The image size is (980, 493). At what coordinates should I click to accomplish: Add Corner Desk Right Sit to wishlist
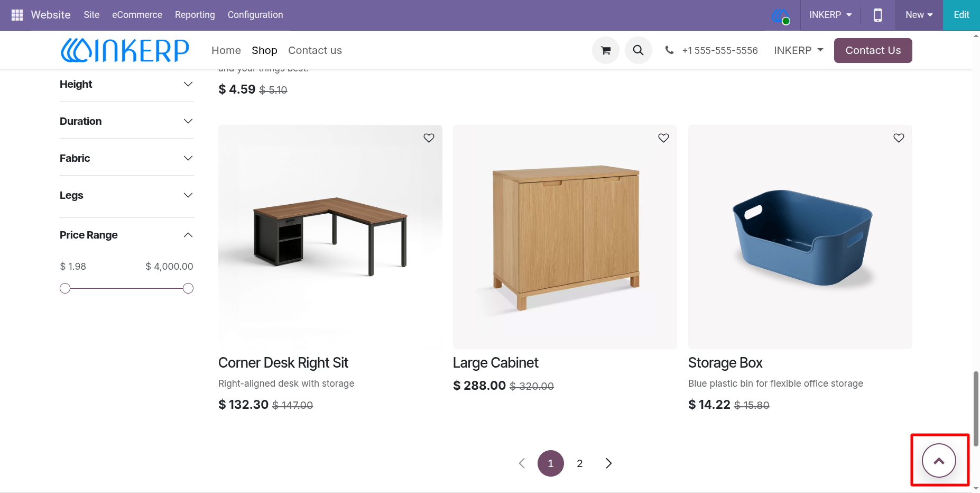(429, 138)
